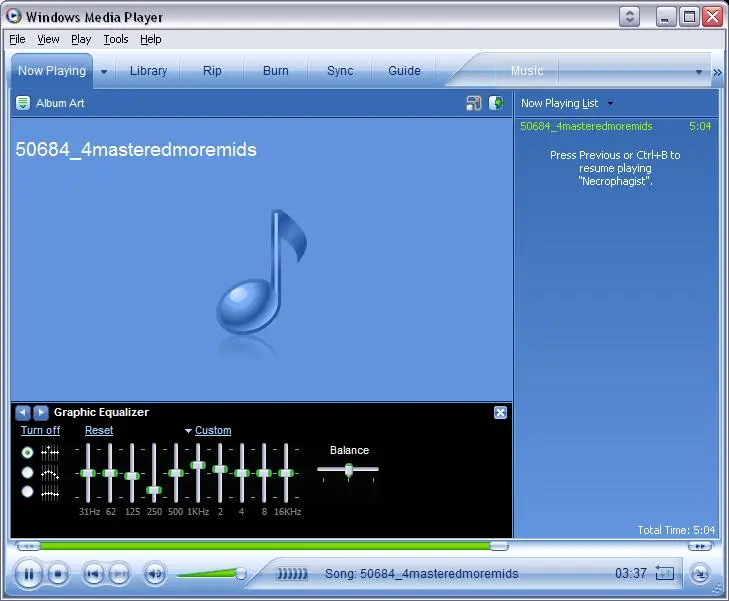Screen dimensions: 729x601
Task: Select tight group slider movement radio option
Action: pos(27,491)
